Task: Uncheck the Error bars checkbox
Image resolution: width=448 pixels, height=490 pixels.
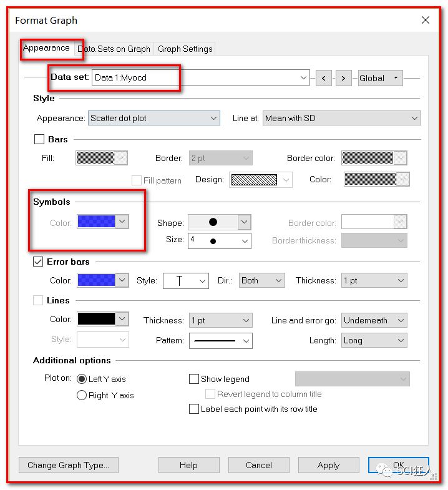Action: tap(39, 262)
